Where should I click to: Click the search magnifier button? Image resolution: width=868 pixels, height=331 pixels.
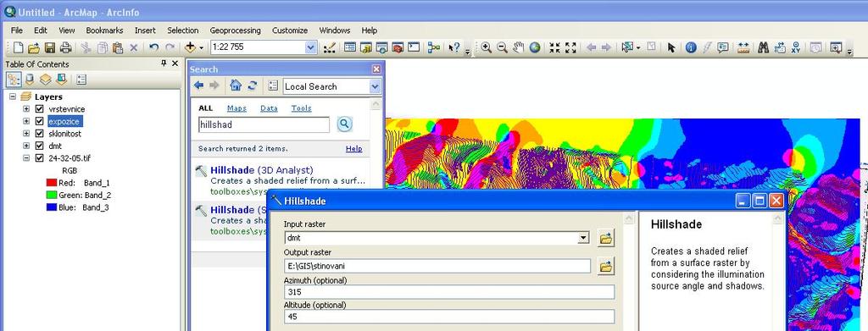[x=344, y=124]
